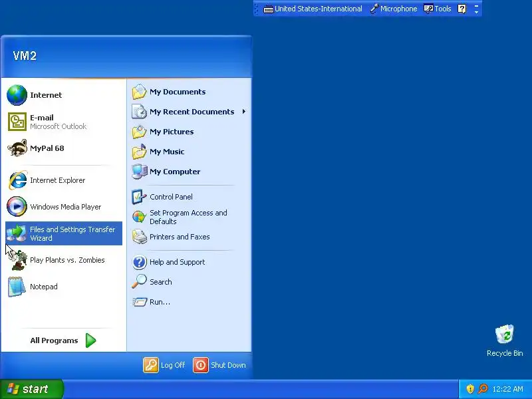The height and width of the screenshot is (399, 532).
Task: Click the Log Off key icon
Action: [x=151, y=365]
